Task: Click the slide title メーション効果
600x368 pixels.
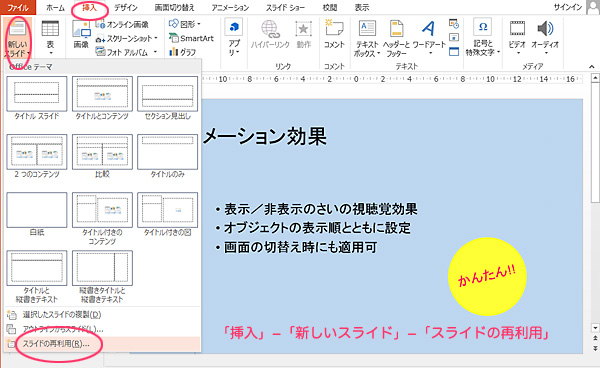Action: pyautogui.click(x=265, y=136)
